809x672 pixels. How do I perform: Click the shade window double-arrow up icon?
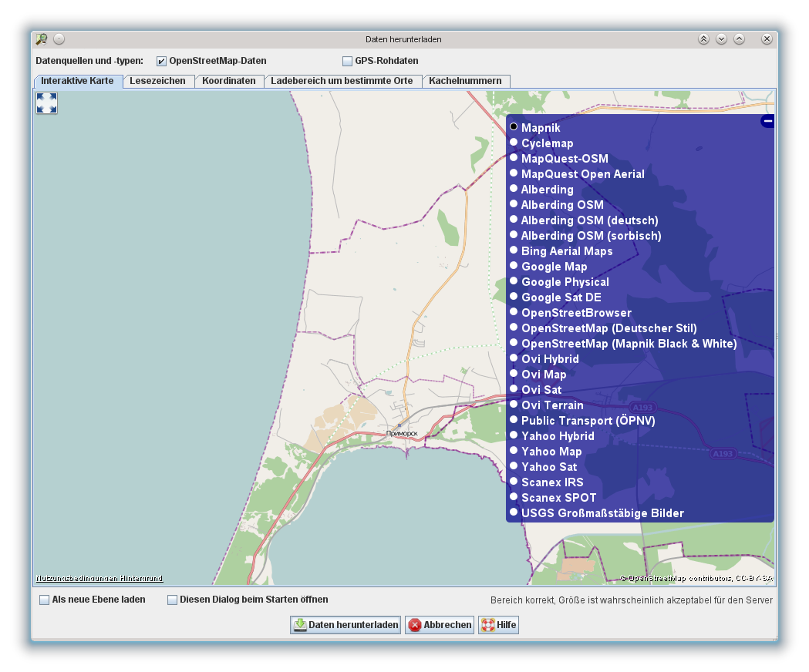click(x=703, y=39)
